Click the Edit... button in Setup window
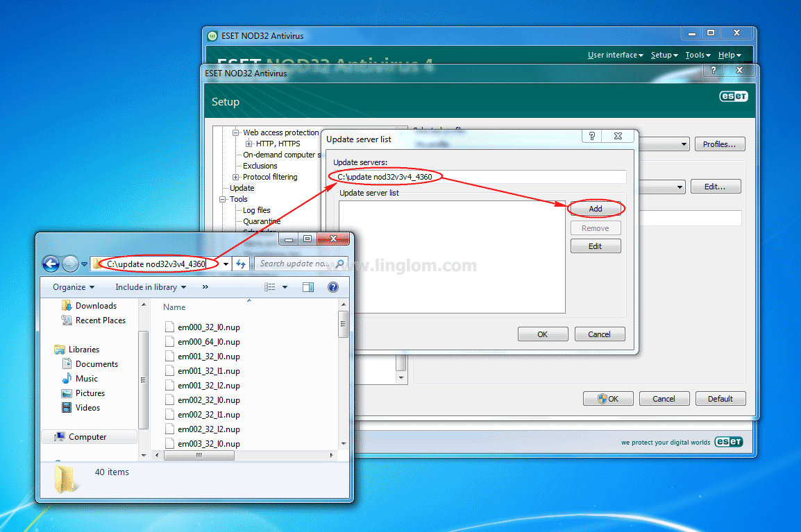This screenshot has height=532, width=801. [715, 187]
